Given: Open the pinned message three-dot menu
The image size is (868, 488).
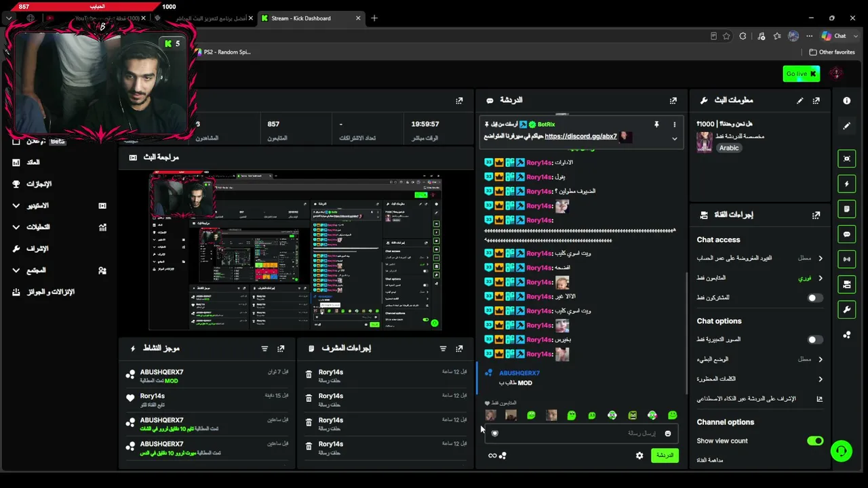Looking at the screenshot, I should (674, 125).
